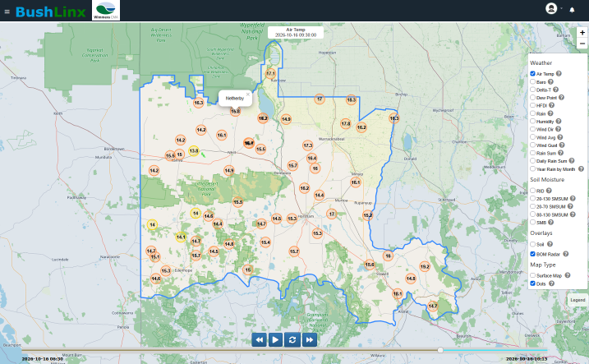Enable Year Rain by Month checkbox

[x=532, y=169]
